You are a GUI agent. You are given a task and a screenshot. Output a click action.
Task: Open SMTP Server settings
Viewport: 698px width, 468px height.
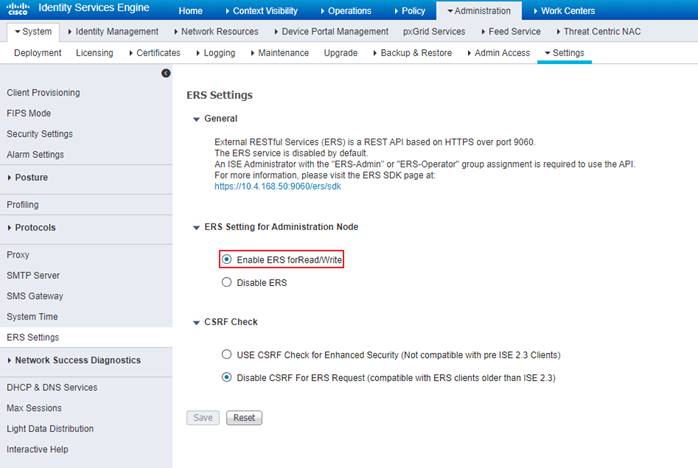[x=33, y=276]
